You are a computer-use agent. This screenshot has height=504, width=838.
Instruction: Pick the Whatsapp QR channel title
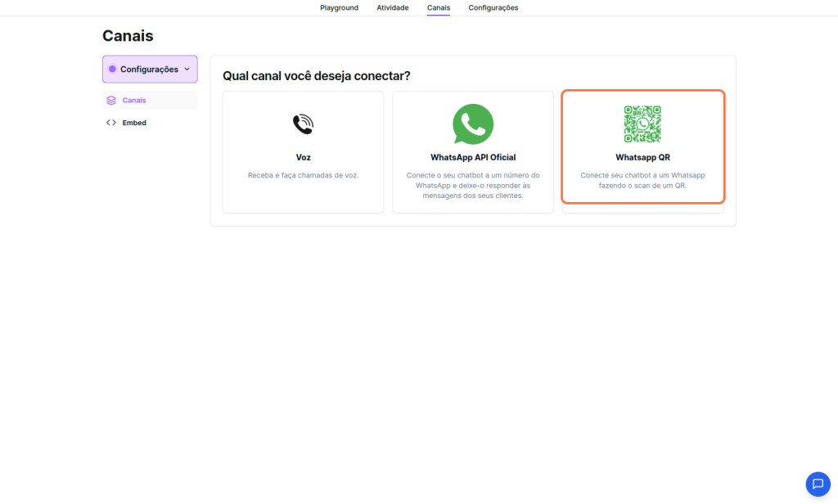(642, 157)
